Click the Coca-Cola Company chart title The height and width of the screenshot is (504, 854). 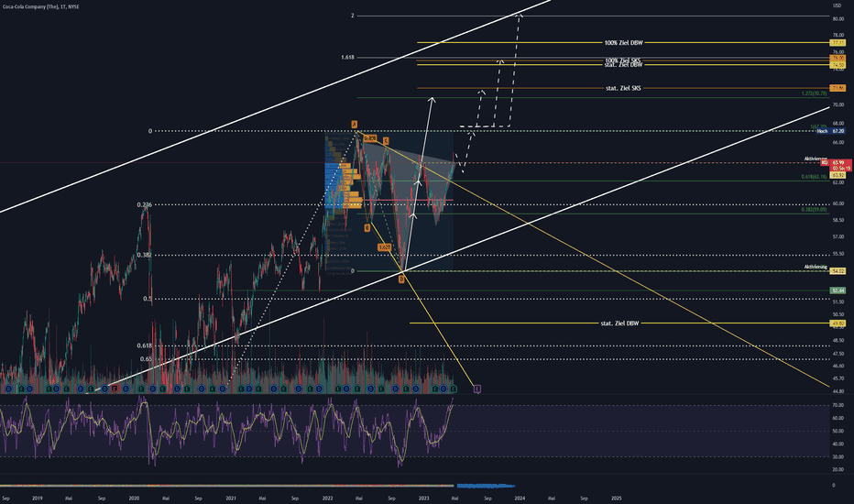(41, 6)
